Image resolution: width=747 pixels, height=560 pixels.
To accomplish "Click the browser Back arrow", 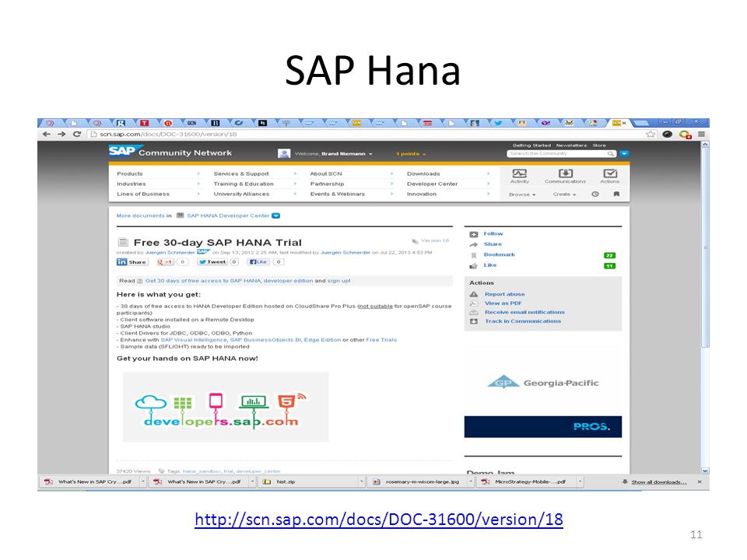I will click(47, 135).
